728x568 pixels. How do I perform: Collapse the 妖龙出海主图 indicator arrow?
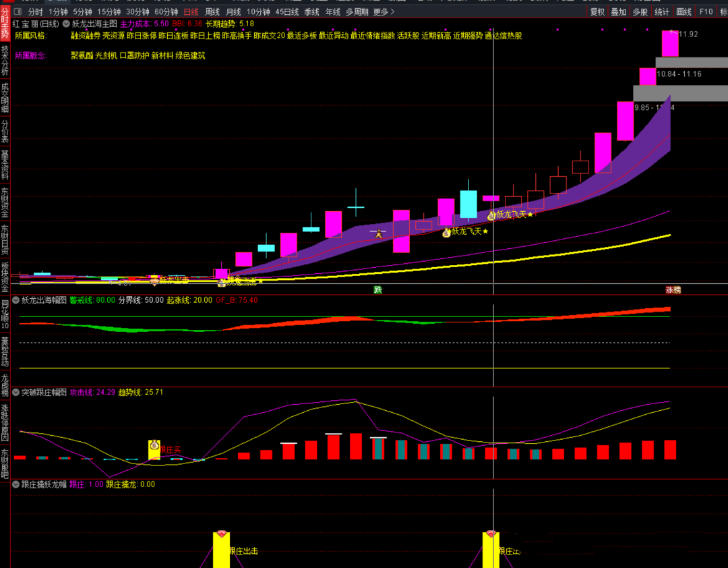66,23
